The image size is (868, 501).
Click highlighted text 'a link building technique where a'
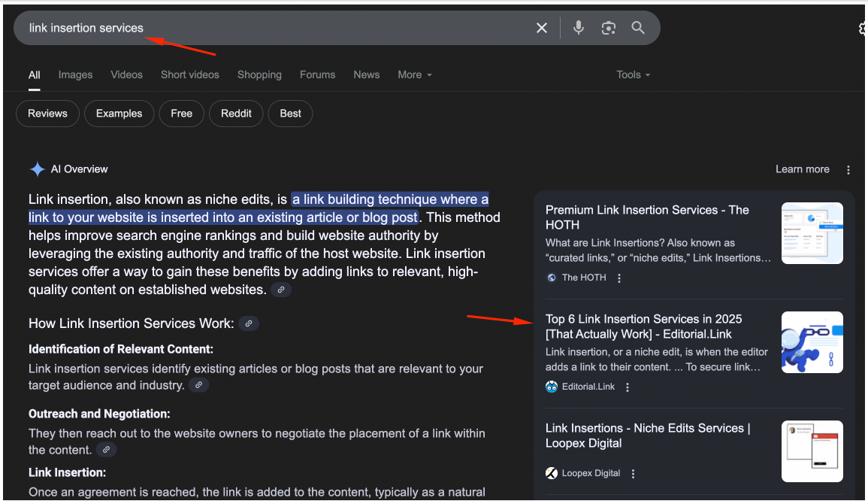click(x=390, y=199)
